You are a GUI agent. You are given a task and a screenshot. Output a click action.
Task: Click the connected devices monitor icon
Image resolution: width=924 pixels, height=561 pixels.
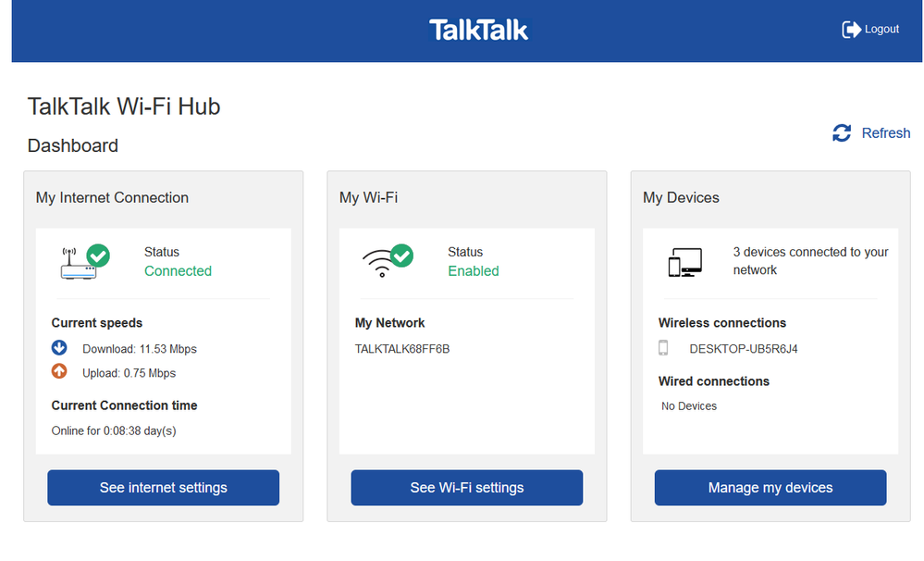[x=684, y=262]
